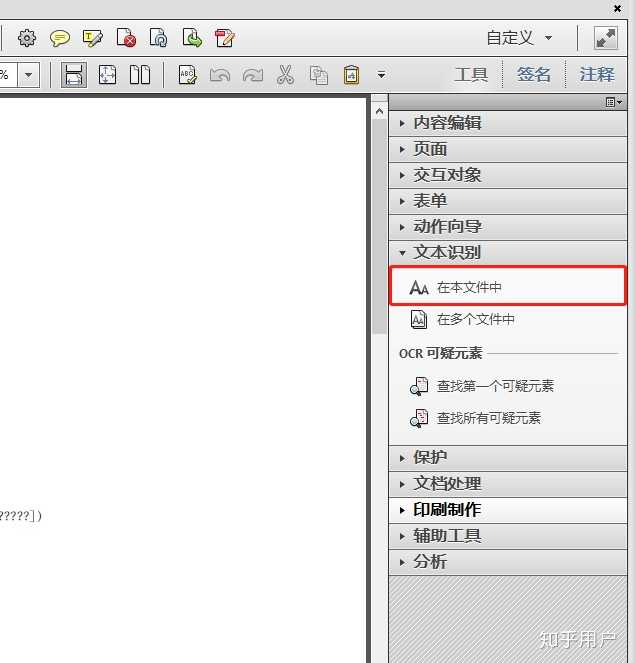The width and height of the screenshot is (635, 663).
Task: Click the rotate page icon
Action: (x=159, y=38)
